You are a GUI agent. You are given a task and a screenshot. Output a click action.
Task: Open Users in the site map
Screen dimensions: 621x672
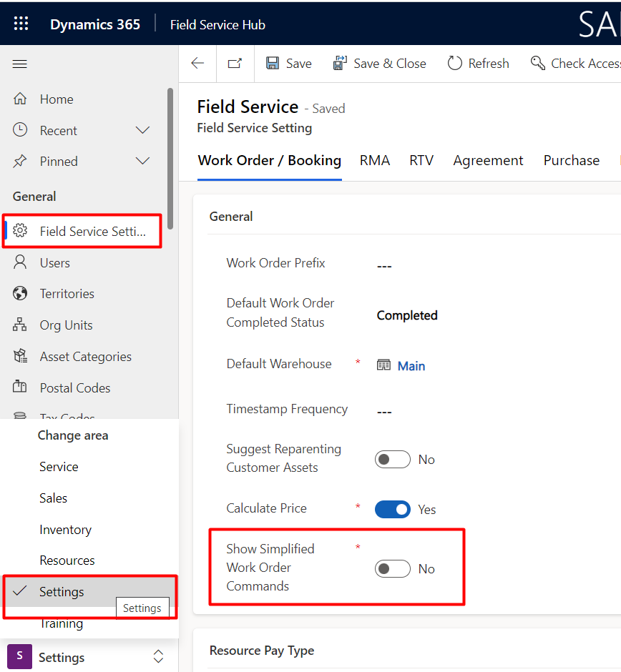[55, 262]
